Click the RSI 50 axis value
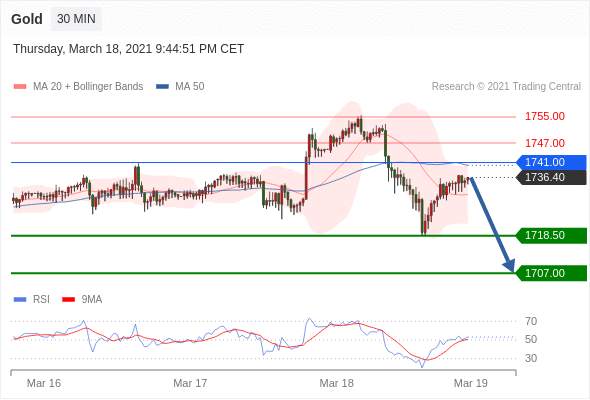The height and width of the screenshot is (400, 590). point(531,339)
